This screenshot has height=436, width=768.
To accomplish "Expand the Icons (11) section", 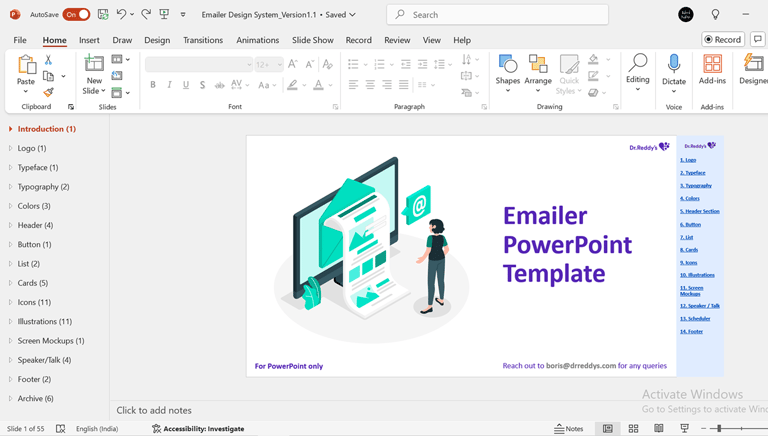I will click(x=10, y=302).
